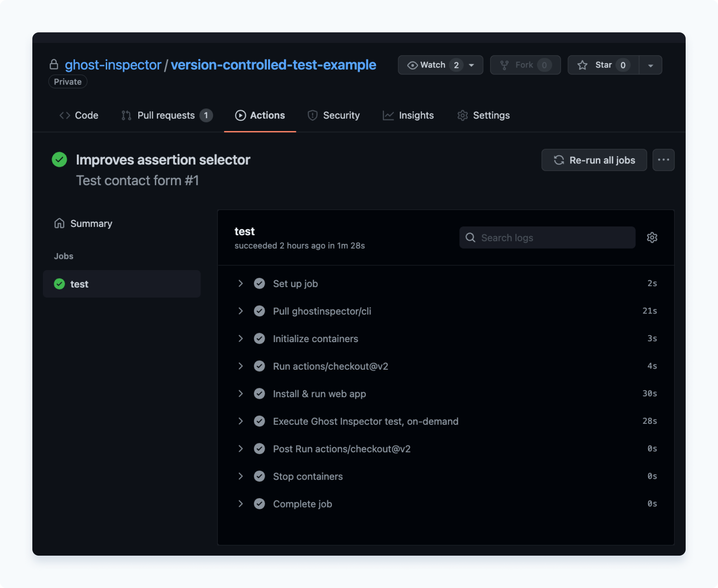Open the repository Settings tab
The width and height of the screenshot is (718, 588).
484,115
